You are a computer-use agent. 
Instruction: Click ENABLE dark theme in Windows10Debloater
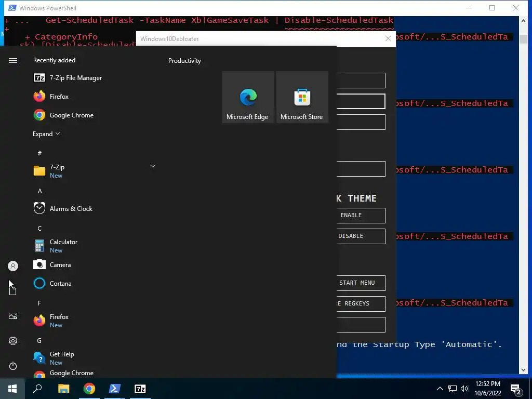(x=361, y=216)
